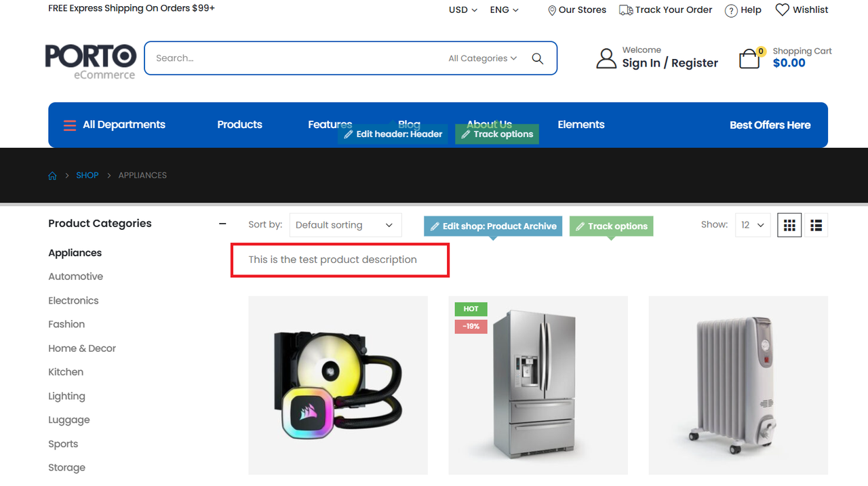
Task: Click SHOP breadcrumb link
Action: [87, 176]
